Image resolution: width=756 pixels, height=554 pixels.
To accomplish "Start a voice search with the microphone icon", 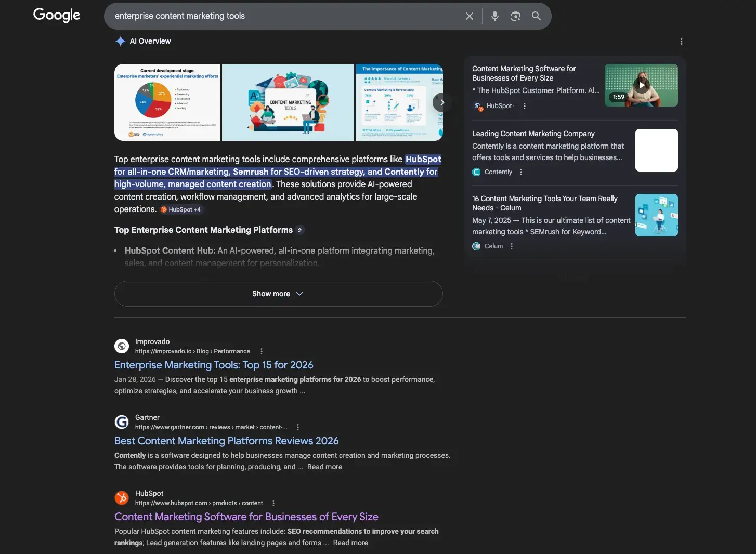I will pos(494,16).
